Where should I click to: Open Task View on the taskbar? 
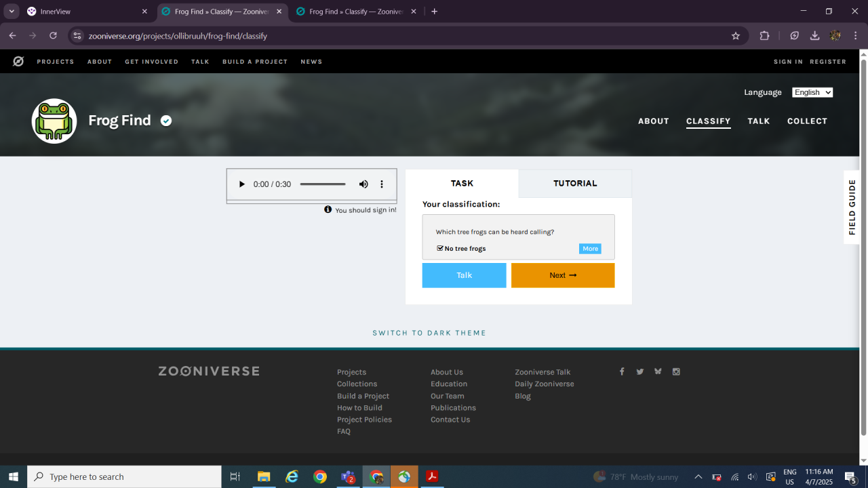(235, 476)
